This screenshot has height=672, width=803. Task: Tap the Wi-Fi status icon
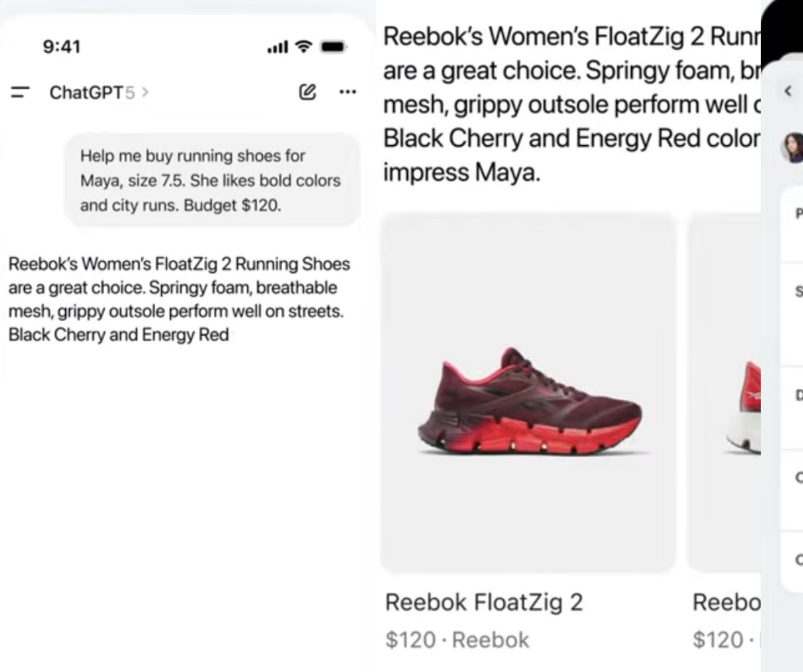305,46
